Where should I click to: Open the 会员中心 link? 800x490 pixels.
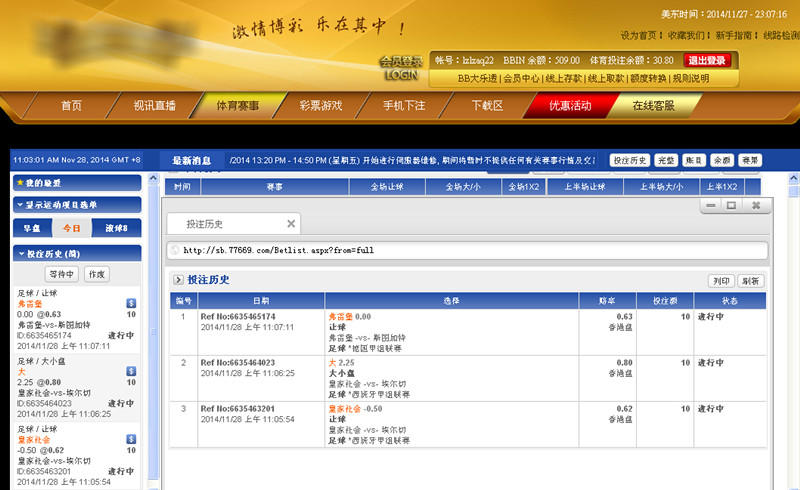[521, 79]
